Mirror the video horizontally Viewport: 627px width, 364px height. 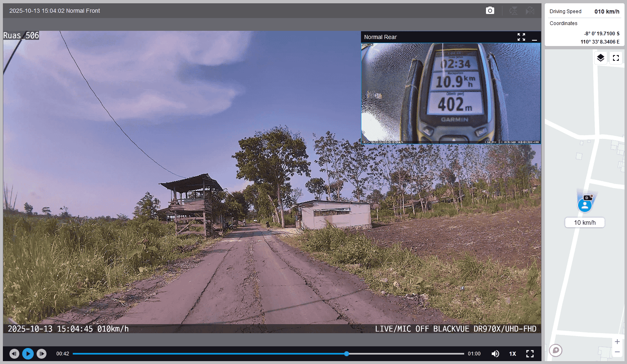[x=530, y=11]
